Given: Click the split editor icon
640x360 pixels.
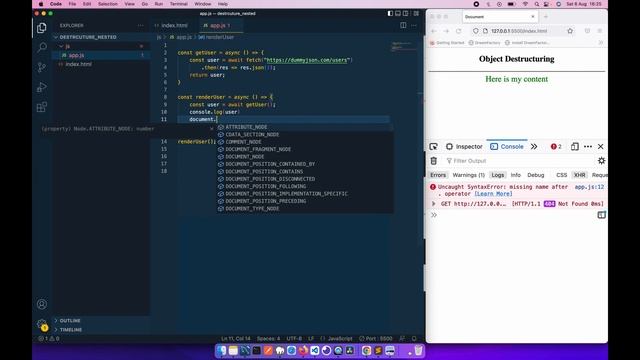Looking at the screenshot, I should tap(403, 25).
